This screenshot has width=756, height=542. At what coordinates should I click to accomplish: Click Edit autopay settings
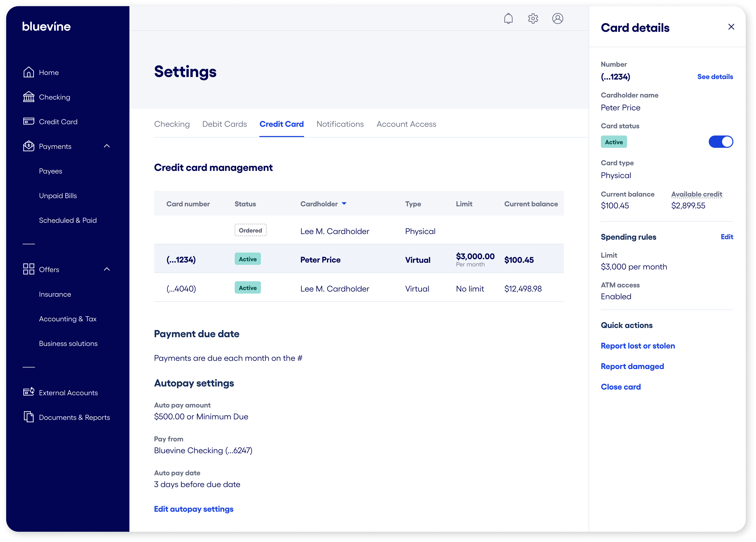click(194, 509)
